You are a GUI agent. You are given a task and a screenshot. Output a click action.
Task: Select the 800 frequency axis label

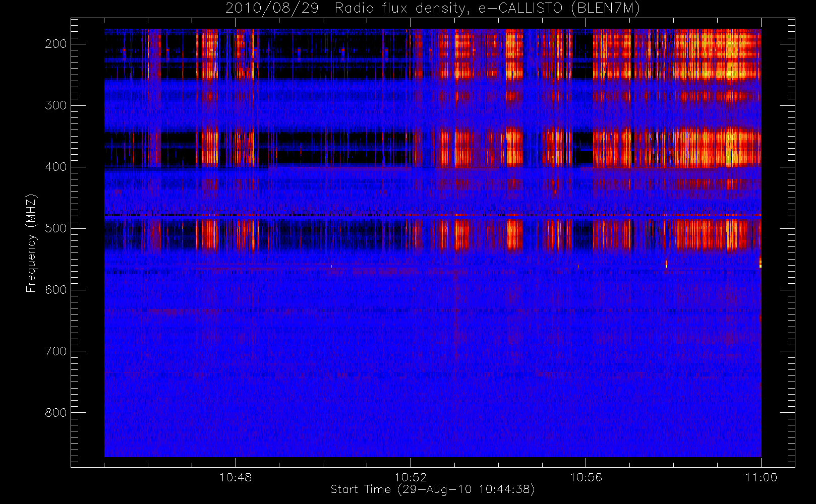pyautogui.click(x=56, y=413)
